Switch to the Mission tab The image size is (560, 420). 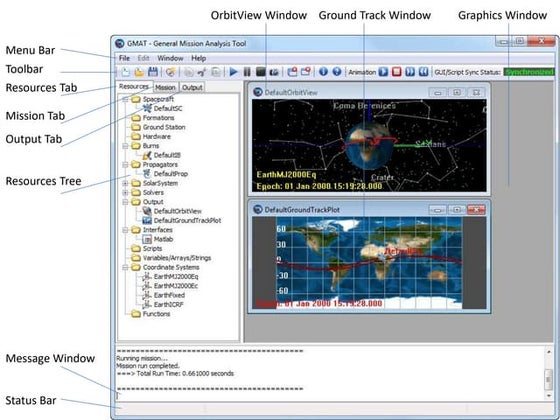click(x=165, y=88)
